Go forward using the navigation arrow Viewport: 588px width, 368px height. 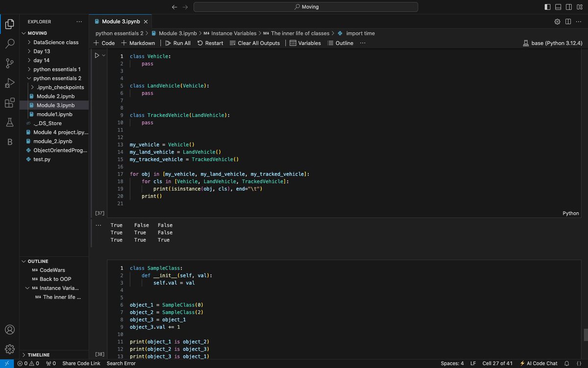(185, 7)
